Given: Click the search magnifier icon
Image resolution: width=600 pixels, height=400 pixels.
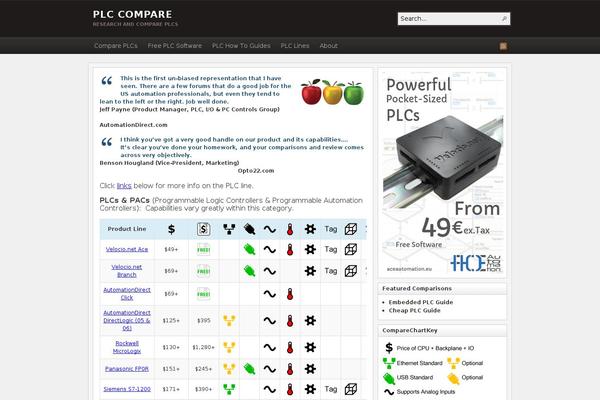Looking at the screenshot, I should tap(504, 18).
